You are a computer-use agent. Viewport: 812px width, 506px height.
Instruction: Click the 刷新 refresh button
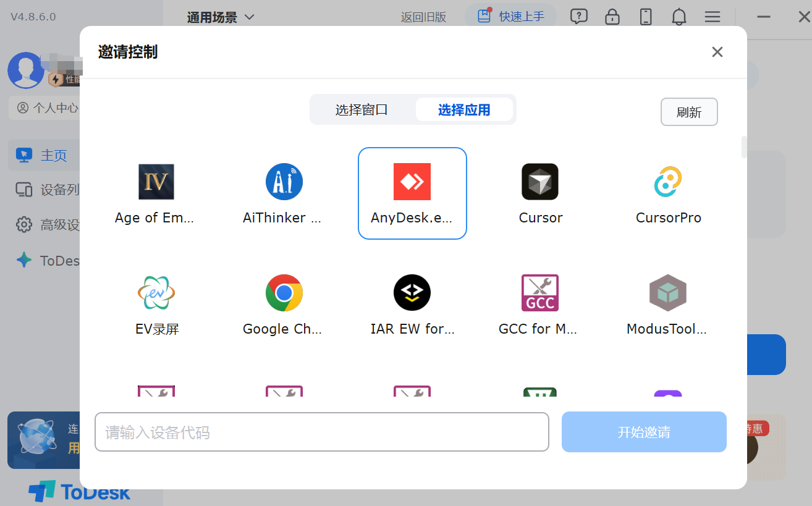689,112
